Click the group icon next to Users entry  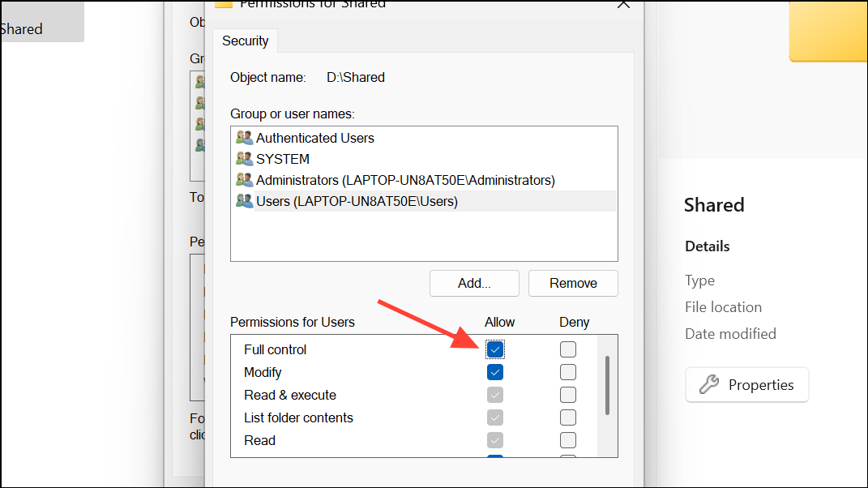pyautogui.click(x=244, y=200)
